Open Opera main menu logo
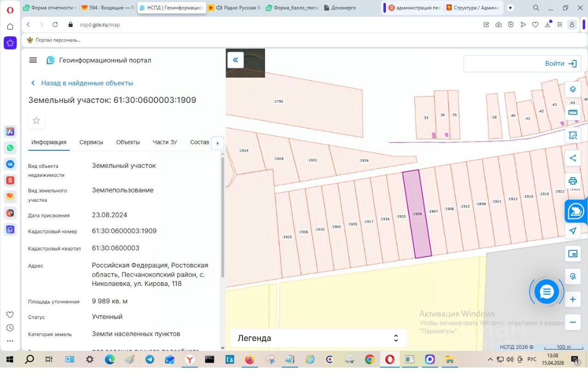The height and width of the screenshot is (381, 588). click(x=10, y=10)
